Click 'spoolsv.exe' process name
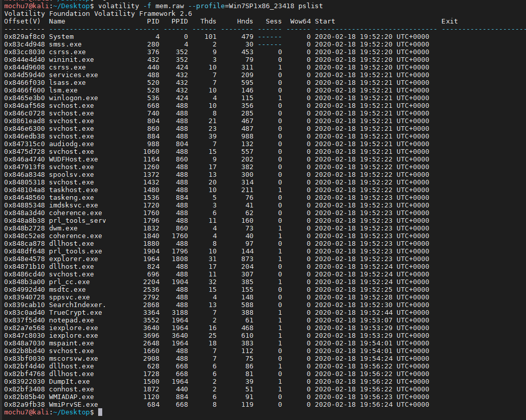The width and height of the screenshot is (526, 420). click(x=72, y=175)
